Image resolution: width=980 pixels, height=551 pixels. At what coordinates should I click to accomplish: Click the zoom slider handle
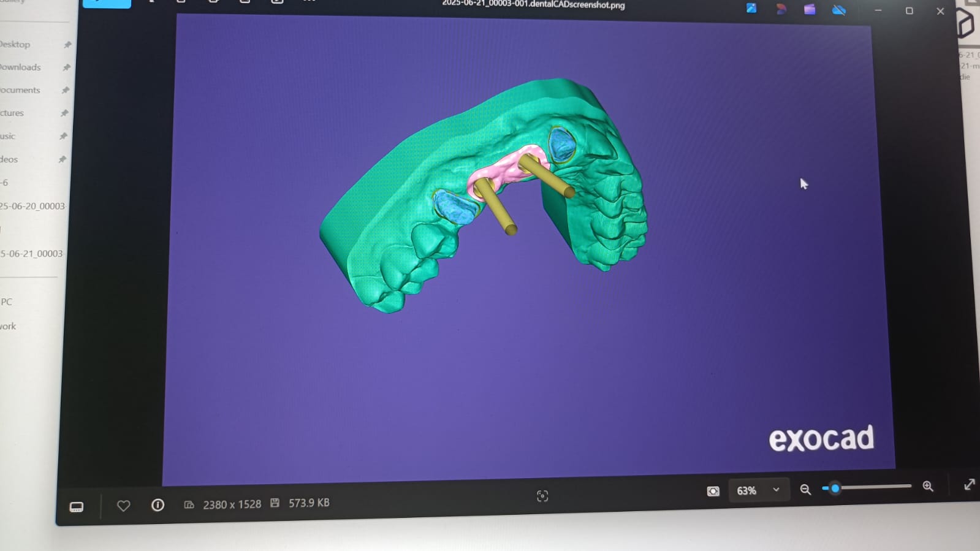pos(835,488)
